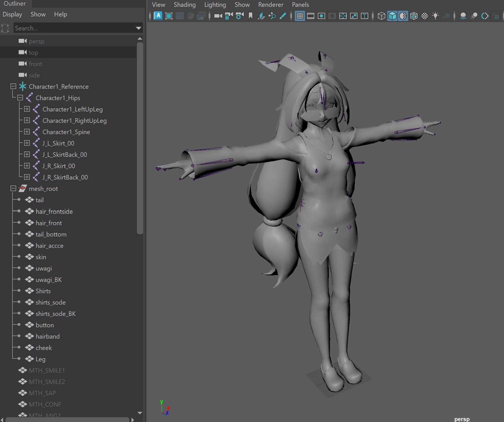504x422 pixels.
Task: Enable Wireframe display cube icon
Action: [x=382, y=16]
